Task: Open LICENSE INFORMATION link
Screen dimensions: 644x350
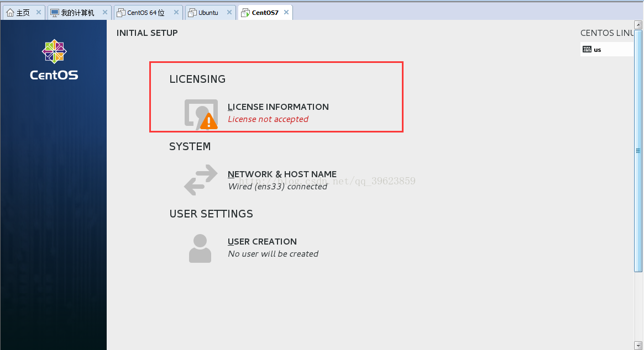Action: click(x=278, y=107)
